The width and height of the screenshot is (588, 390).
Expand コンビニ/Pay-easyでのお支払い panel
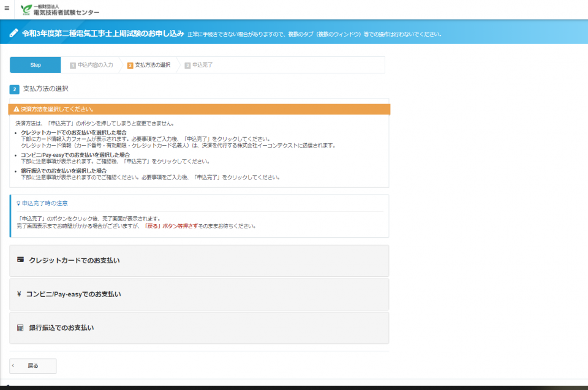pyautogui.click(x=199, y=294)
